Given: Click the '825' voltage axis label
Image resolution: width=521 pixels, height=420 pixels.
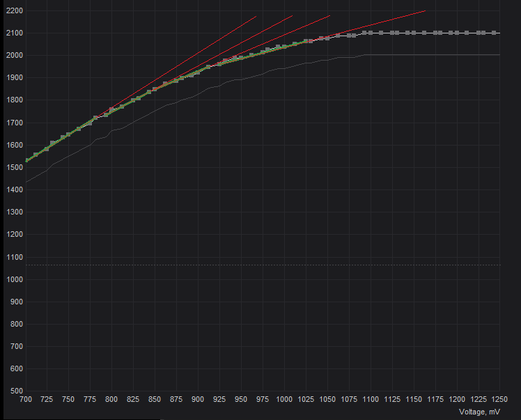Looking at the screenshot, I should (x=133, y=399).
